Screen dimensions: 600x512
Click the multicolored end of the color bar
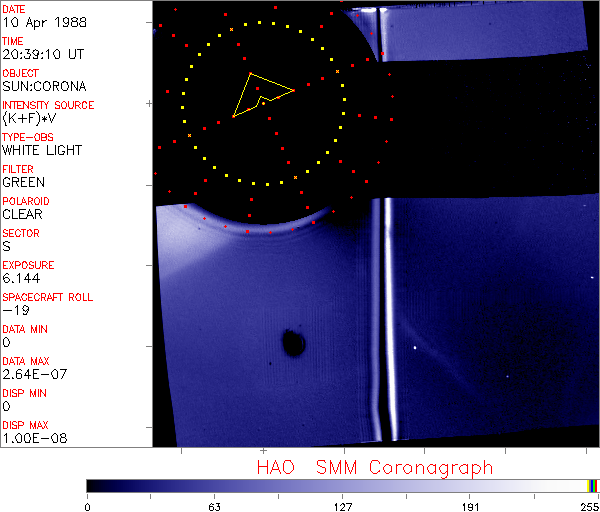pos(593,485)
